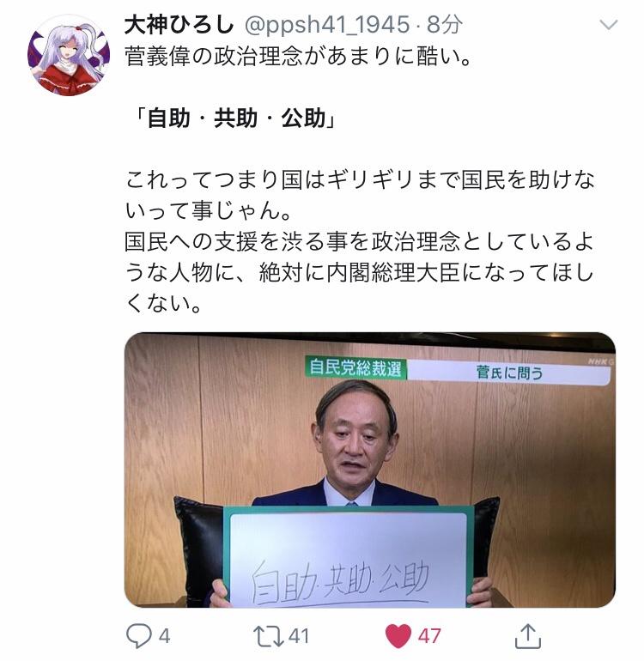Image resolution: width=644 pixels, height=661 pixels.
Task: Click the reply count 4
Action: coord(165,636)
